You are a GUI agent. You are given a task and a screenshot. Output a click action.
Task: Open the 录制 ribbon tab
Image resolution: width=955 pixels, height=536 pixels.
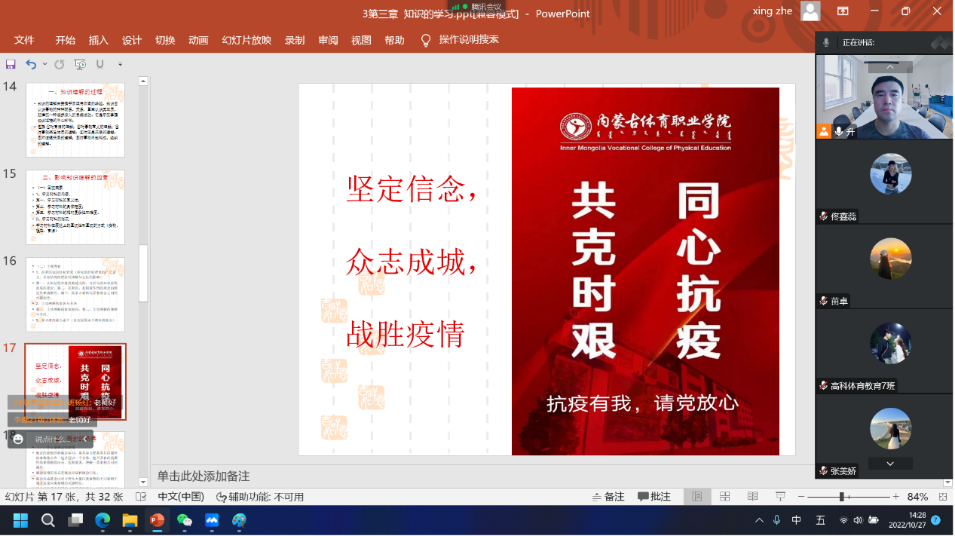click(x=294, y=40)
